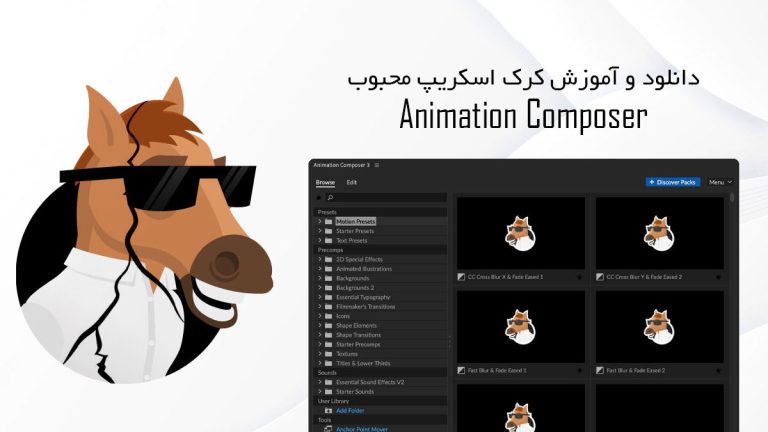Expand the 2D Special Effects chevron
Image resolution: width=768 pixels, height=432 pixels.
click(320, 259)
